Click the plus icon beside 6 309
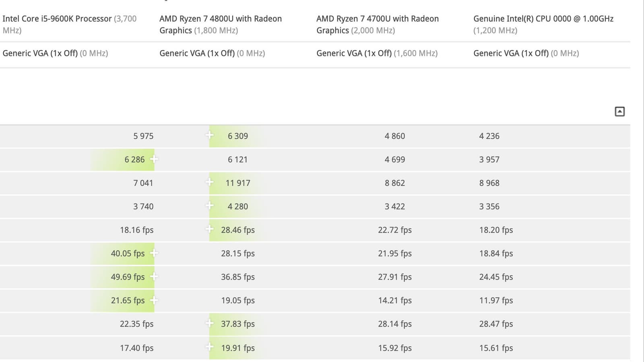Viewport: 644px width, 362px height. click(x=210, y=135)
